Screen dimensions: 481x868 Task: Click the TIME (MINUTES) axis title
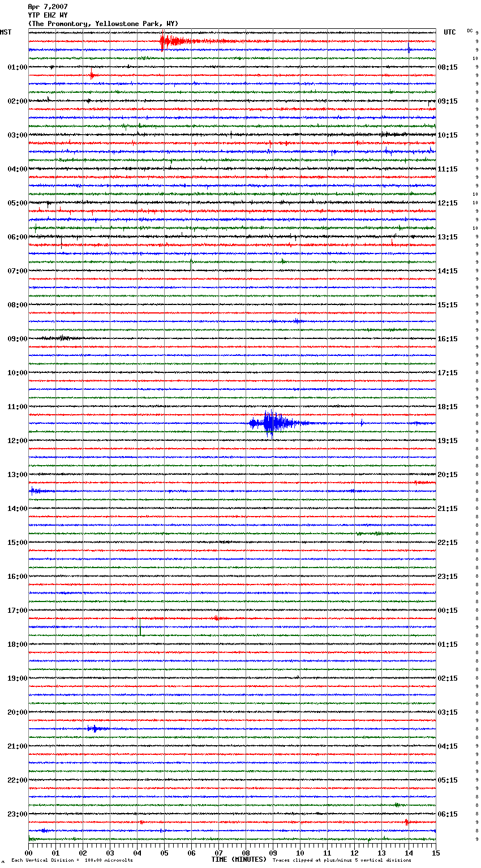click(x=239, y=860)
